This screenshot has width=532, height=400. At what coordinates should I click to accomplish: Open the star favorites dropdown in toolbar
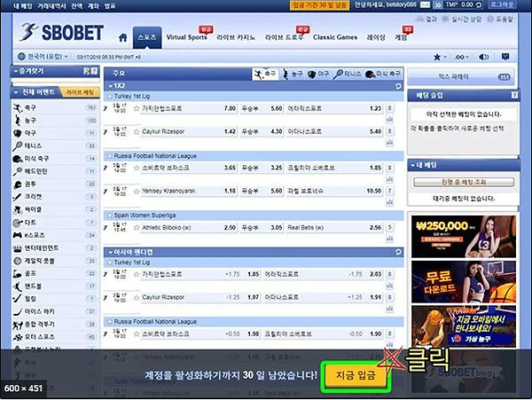click(x=440, y=57)
